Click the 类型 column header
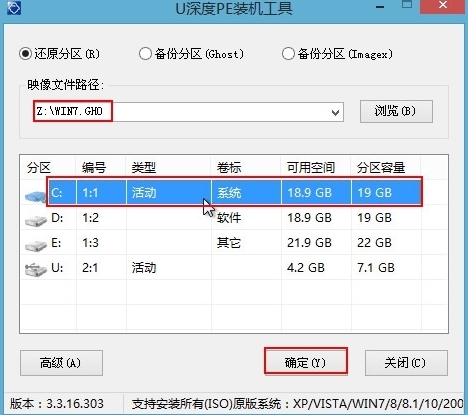The image size is (468, 415). [144, 168]
